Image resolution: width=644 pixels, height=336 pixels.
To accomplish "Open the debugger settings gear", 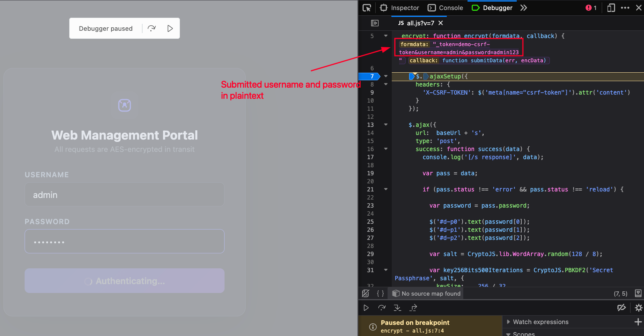I will pos(638,308).
